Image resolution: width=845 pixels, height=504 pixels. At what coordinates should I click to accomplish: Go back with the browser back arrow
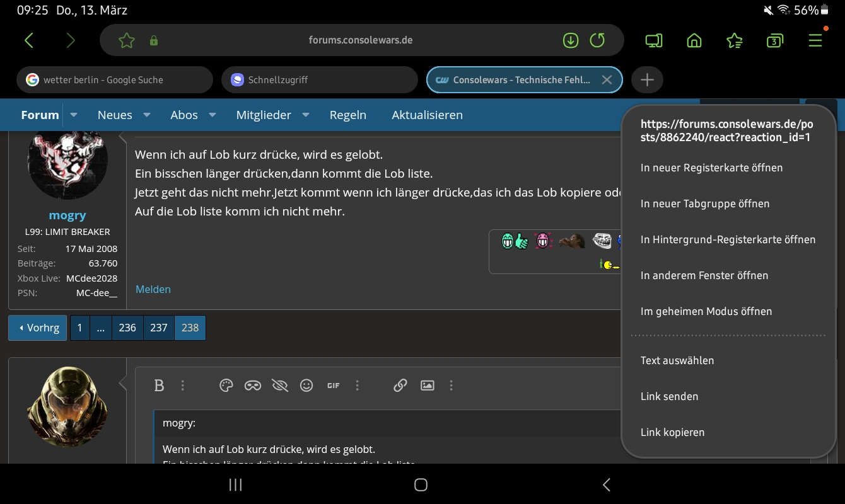pos(29,40)
